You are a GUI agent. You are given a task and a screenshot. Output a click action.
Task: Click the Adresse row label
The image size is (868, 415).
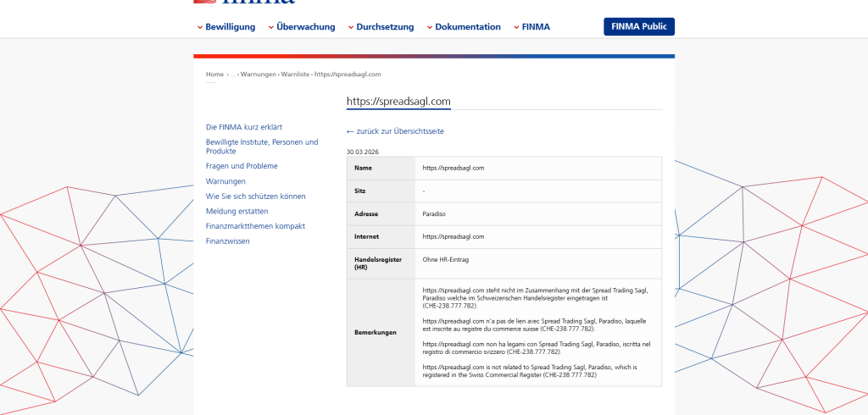(366, 214)
